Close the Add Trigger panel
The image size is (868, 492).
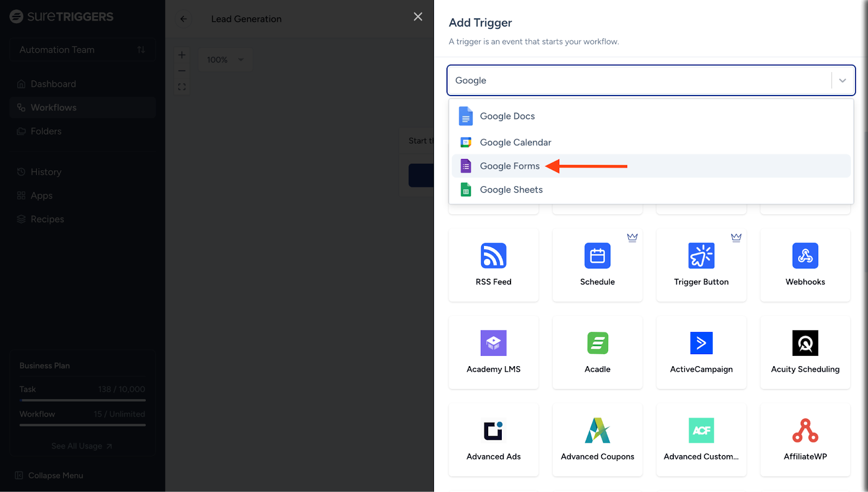[418, 17]
